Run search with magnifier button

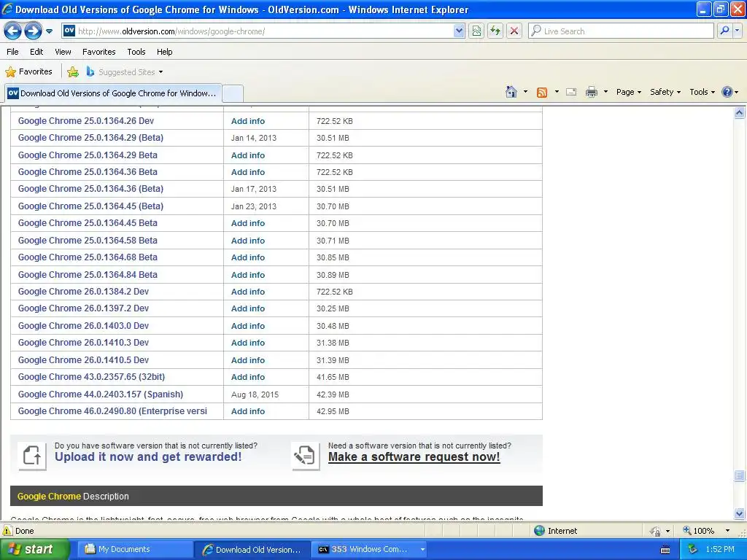tap(724, 31)
